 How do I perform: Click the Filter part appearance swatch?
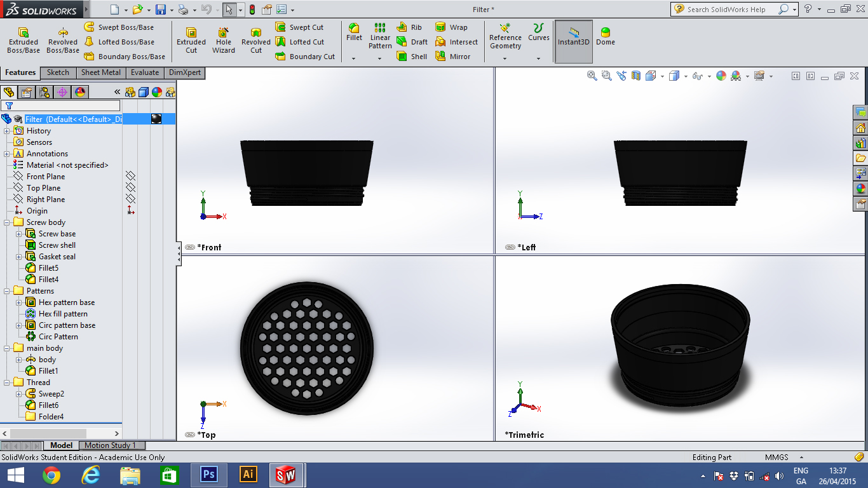(x=156, y=119)
